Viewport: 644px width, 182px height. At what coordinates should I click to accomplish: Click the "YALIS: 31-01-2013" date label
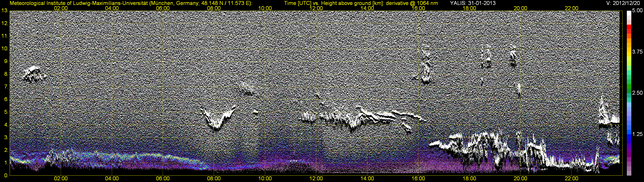pyautogui.click(x=473, y=3)
